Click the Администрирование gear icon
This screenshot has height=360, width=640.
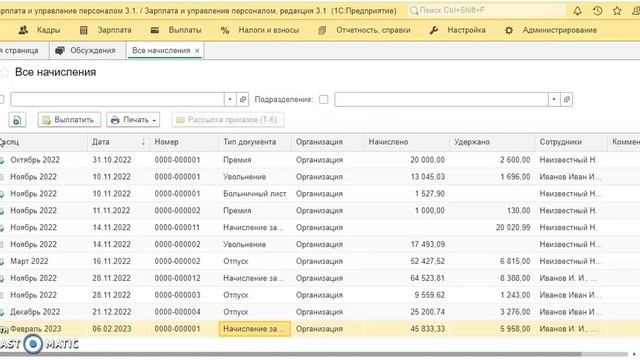point(509,30)
